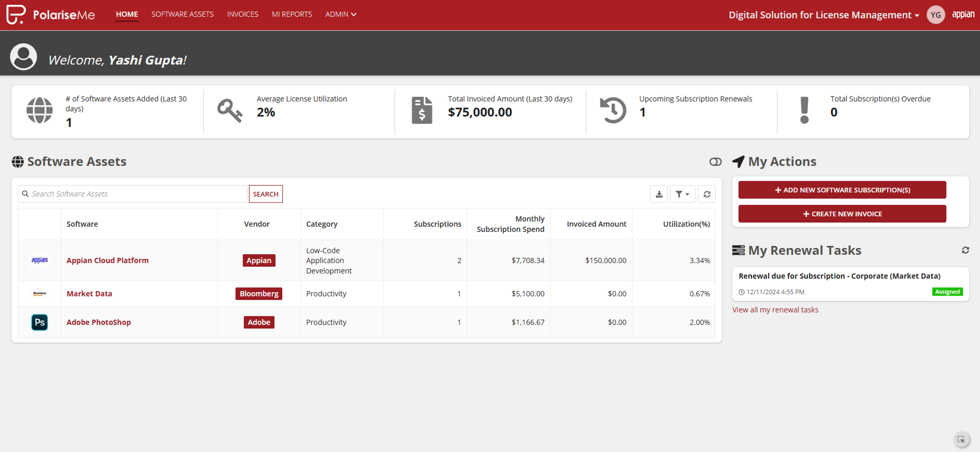The image size is (980, 452).
Task: Refresh the software assets grid
Action: pos(707,194)
